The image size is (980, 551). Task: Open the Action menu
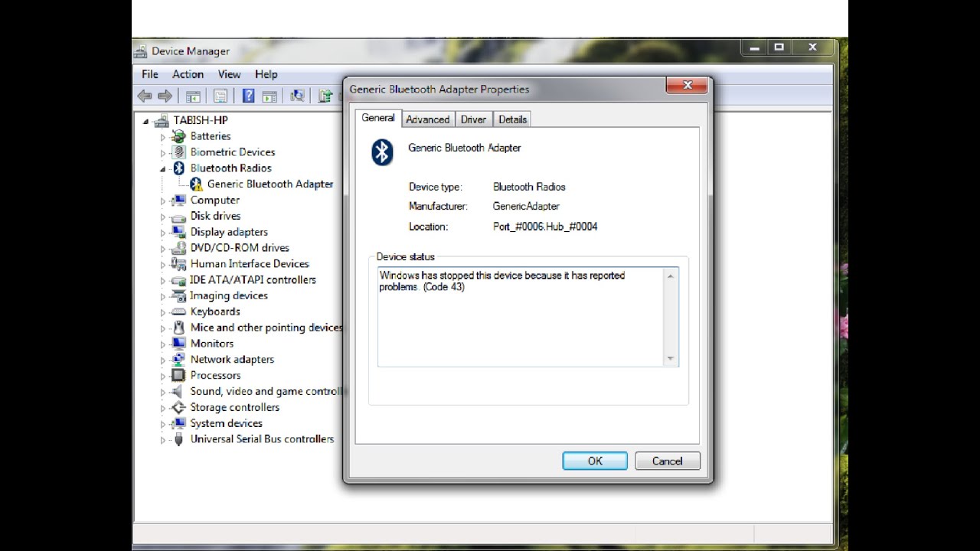pos(188,74)
